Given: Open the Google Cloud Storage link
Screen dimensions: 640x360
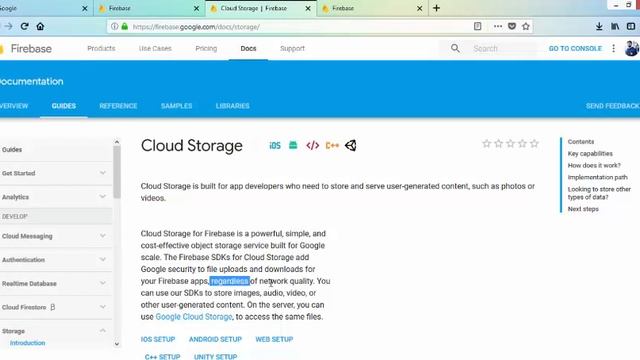Looking at the screenshot, I should click(194, 317).
